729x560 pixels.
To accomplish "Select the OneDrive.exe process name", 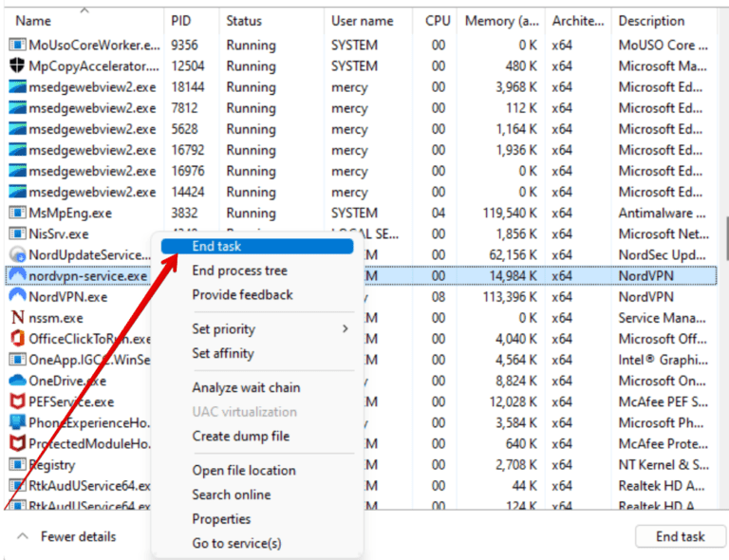I will [67, 381].
